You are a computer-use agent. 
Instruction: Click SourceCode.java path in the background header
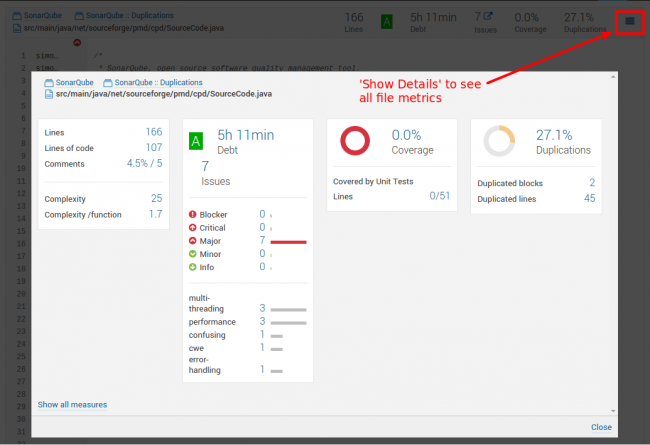click(x=124, y=28)
